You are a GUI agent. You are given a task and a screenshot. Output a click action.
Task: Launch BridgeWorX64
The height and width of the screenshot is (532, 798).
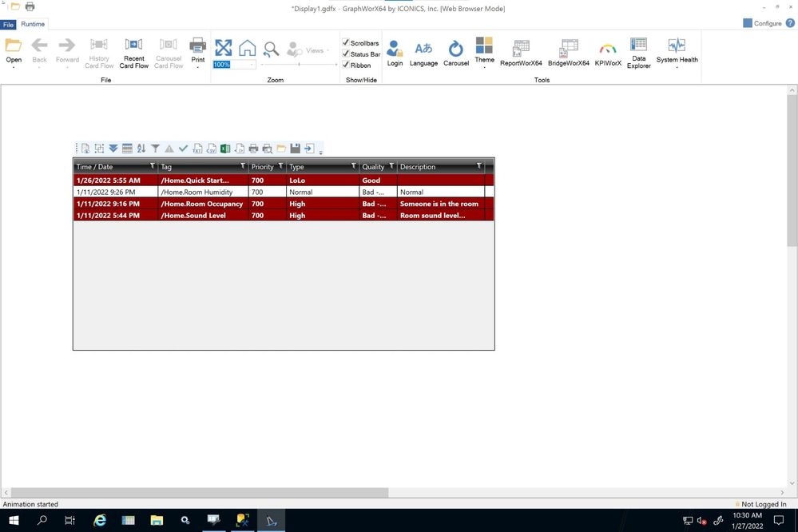569,53
